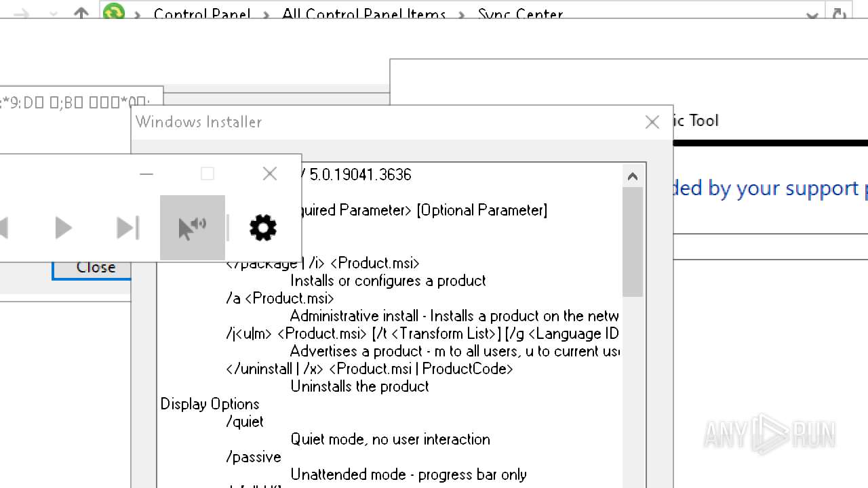Click the play button in media toolbar
The image size is (868, 488).
(x=63, y=228)
